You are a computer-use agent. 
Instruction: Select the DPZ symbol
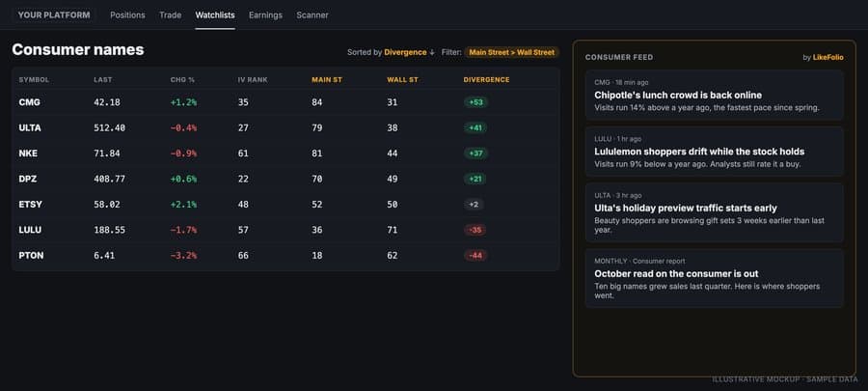click(x=28, y=179)
